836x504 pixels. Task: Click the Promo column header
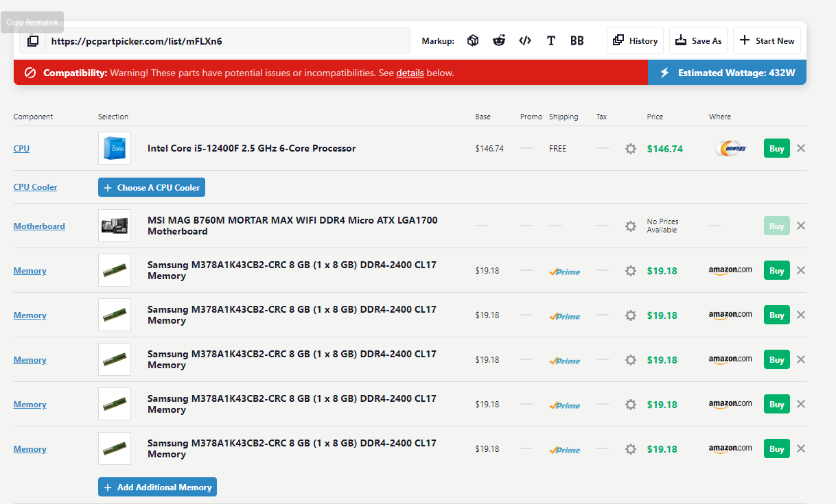531,117
